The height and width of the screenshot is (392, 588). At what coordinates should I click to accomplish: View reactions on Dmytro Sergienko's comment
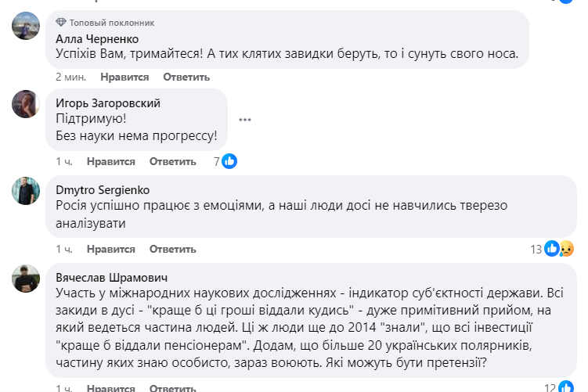[x=561, y=249]
